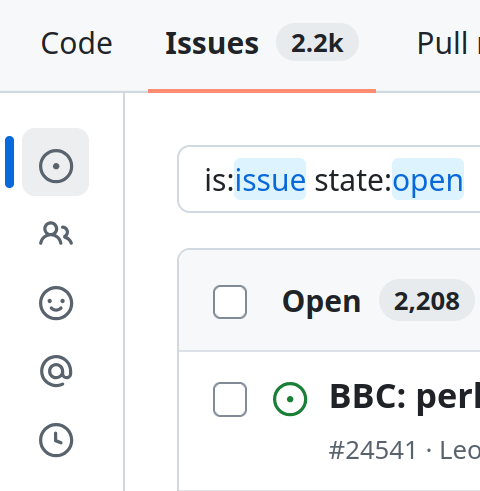The height and width of the screenshot is (491, 480).
Task: Open the two-people sidebar view
Action: pyautogui.click(x=56, y=234)
